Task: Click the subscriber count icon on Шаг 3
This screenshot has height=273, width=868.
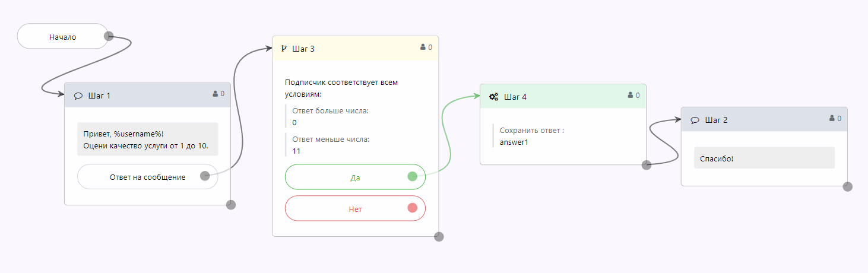Action: [423, 47]
